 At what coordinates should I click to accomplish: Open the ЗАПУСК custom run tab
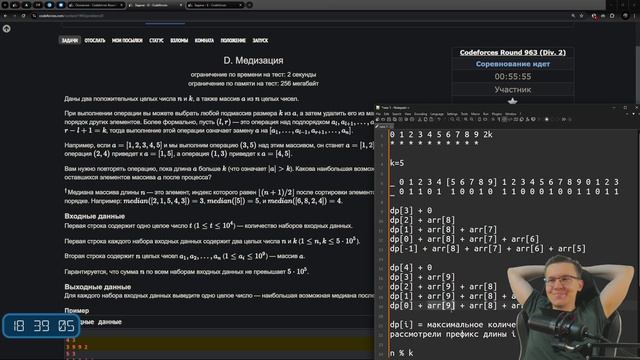click(260, 40)
